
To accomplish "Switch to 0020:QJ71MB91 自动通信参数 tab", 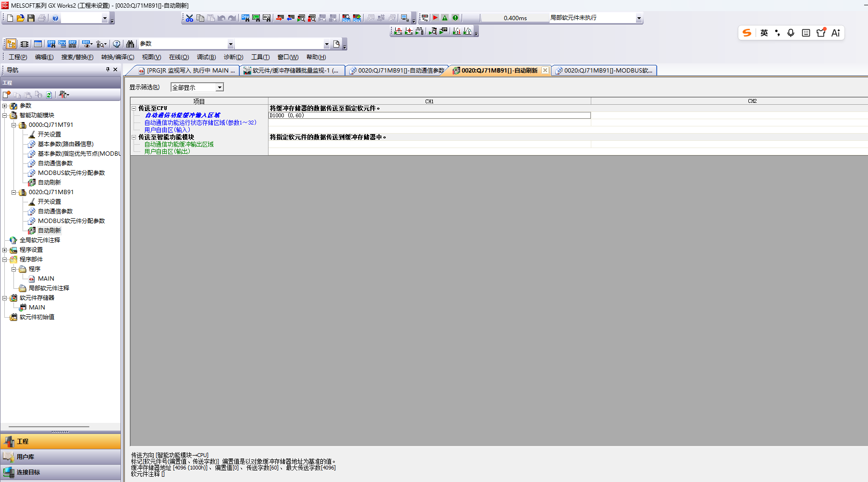I will pos(397,71).
